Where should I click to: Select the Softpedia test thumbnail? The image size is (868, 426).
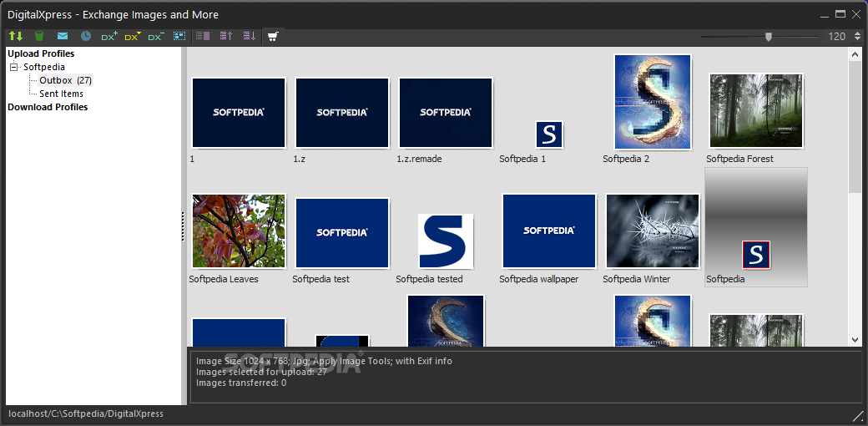pyautogui.click(x=342, y=233)
